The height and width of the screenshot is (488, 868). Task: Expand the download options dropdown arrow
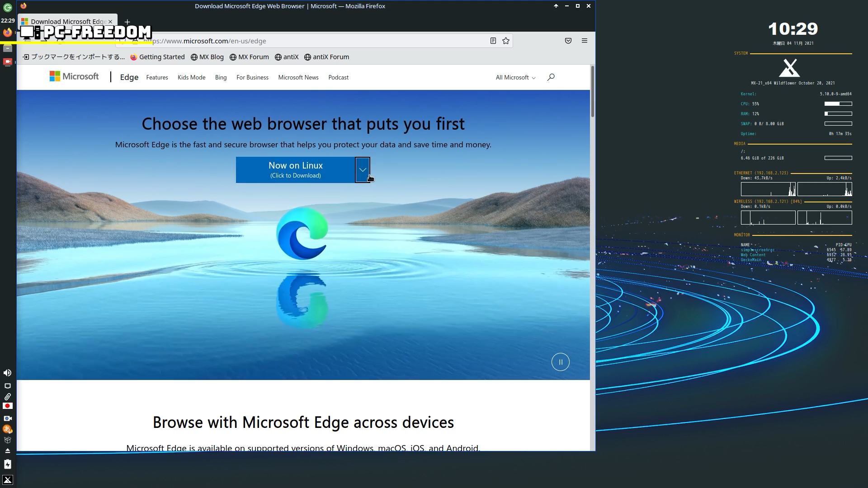point(363,170)
